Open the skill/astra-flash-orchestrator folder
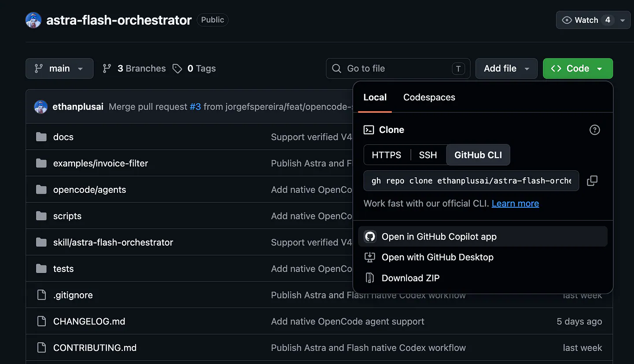The image size is (634, 364). (x=113, y=243)
